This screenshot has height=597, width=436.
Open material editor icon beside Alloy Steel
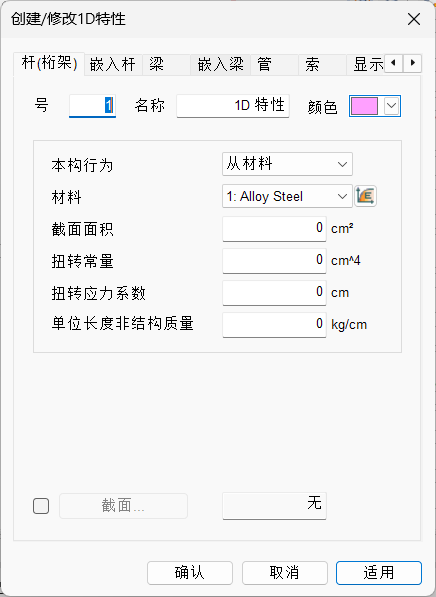coord(366,196)
